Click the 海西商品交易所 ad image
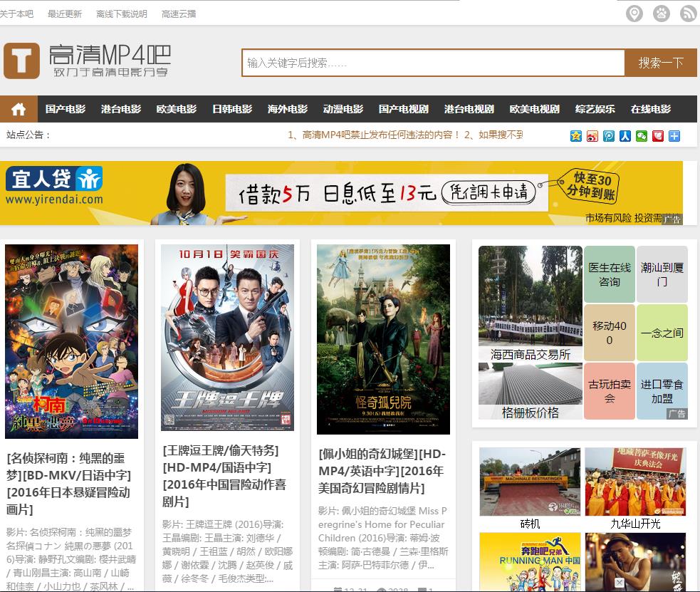 (531, 303)
